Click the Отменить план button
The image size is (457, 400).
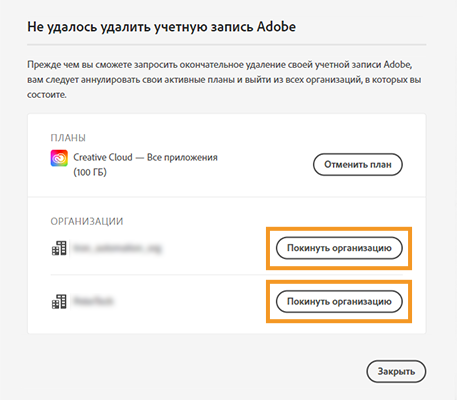358,164
